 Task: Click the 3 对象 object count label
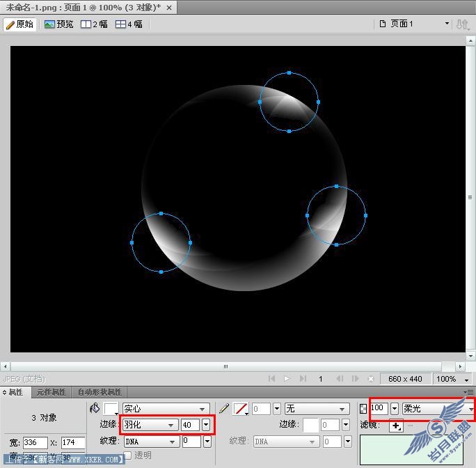coord(44,418)
